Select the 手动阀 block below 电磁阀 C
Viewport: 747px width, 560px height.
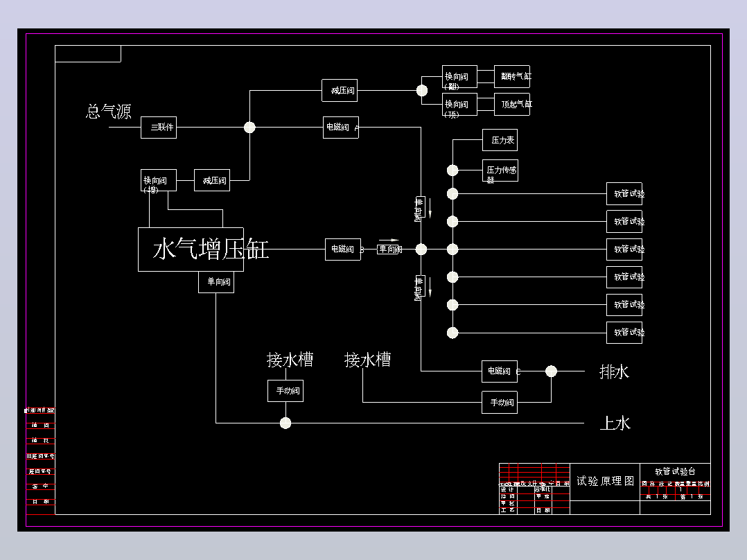500,402
